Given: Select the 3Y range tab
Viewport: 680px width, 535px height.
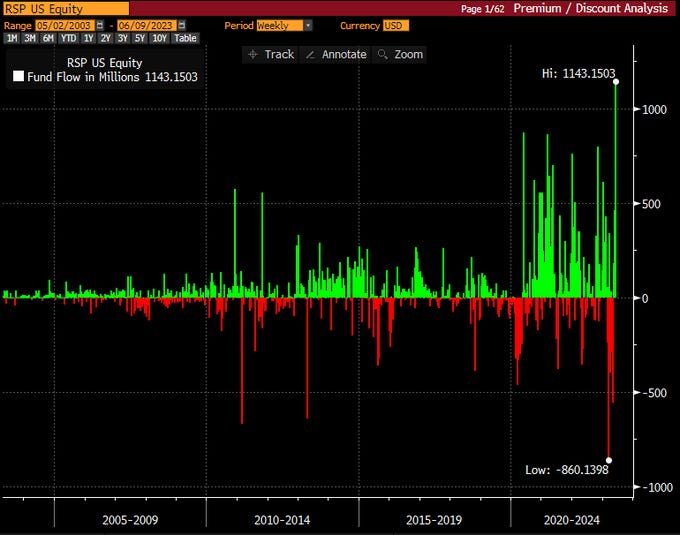Looking at the screenshot, I should pyautogui.click(x=123, y=38).
